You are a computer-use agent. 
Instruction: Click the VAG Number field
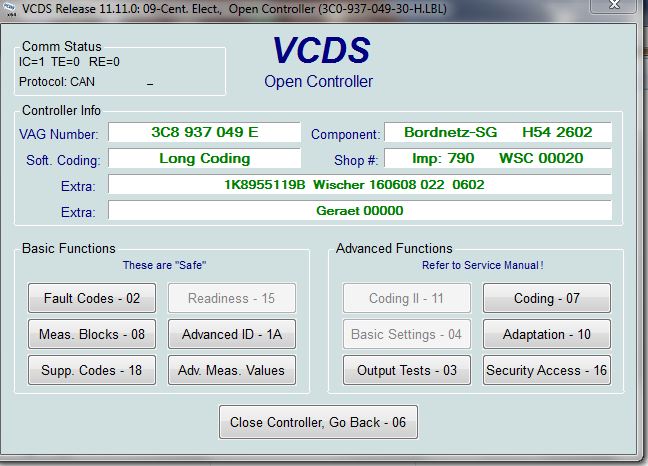tap(204, 132)
